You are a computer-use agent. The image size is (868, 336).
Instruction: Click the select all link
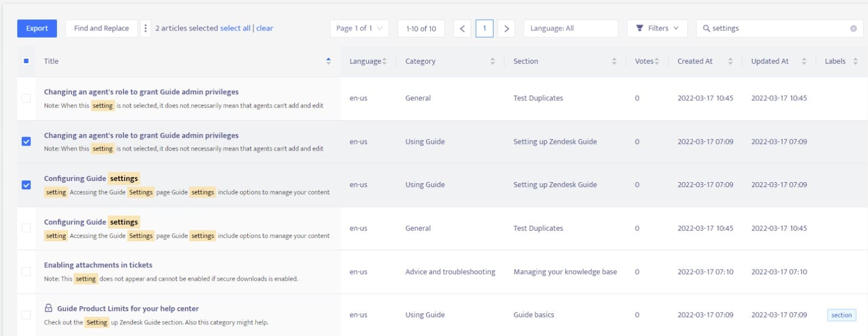point(235,28)
